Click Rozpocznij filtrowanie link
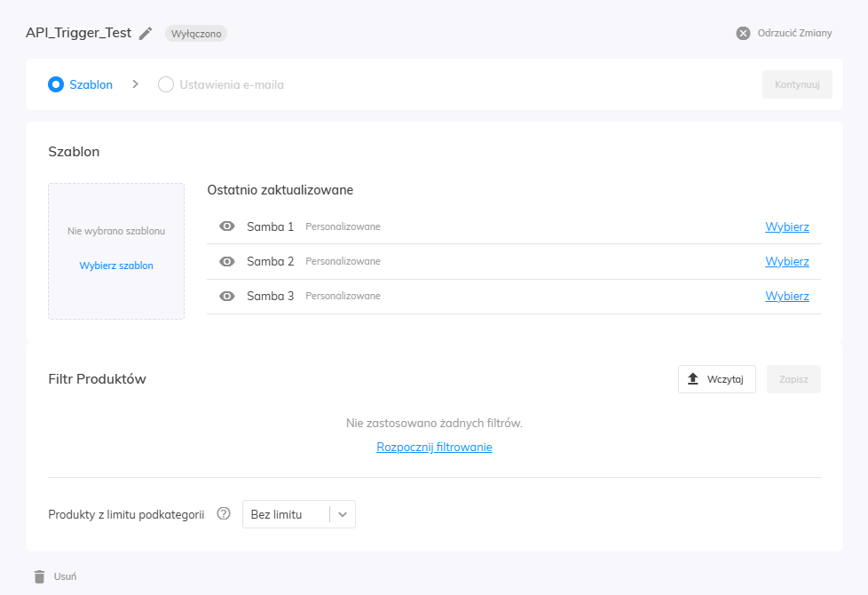Screen dimensions: 868x595 (x=434, y=447)
